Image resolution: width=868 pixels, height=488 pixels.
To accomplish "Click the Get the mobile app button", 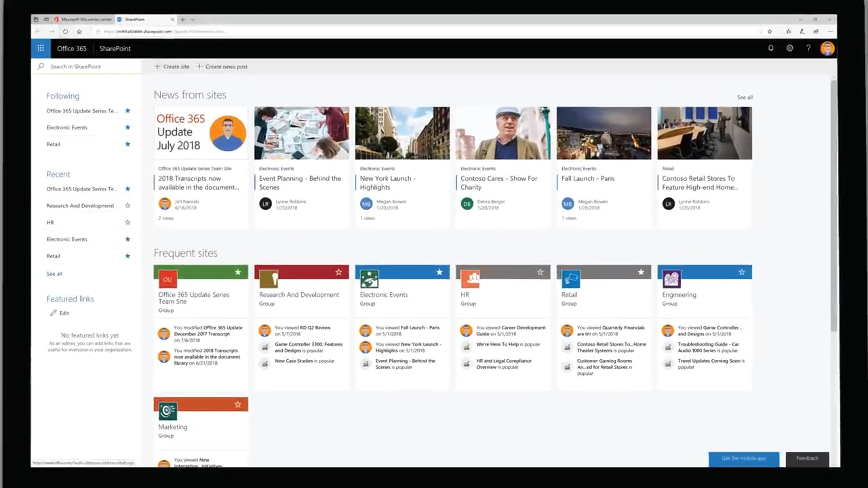I will point(744,458).
